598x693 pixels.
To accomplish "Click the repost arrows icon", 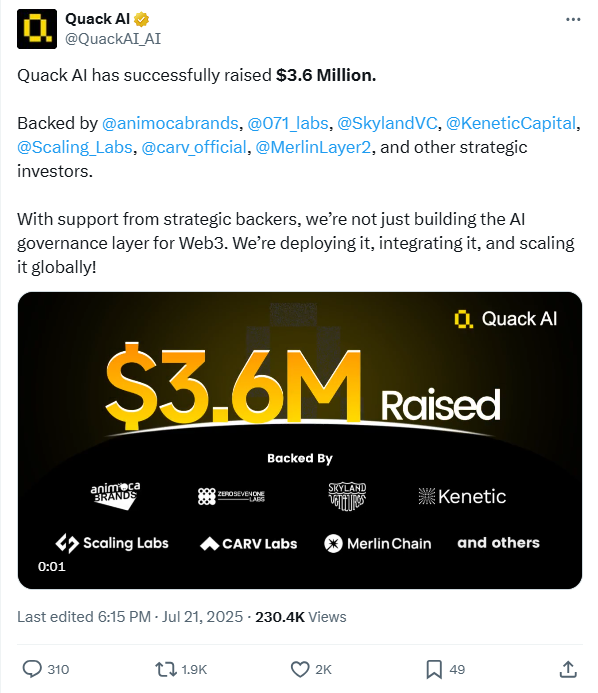I will (x=166, y=669).
